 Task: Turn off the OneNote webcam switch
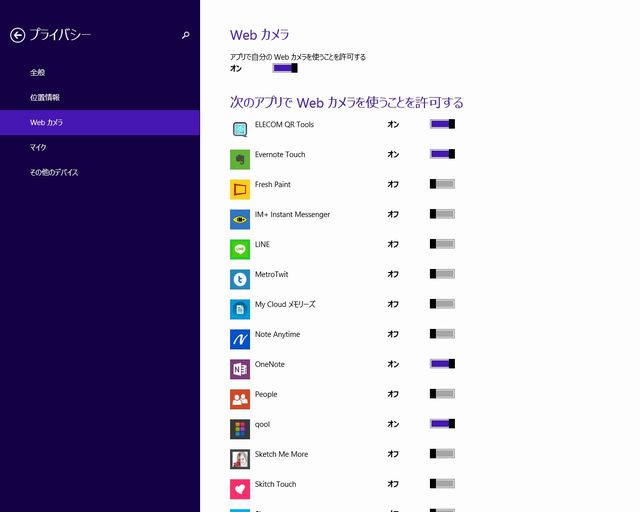coord(442,364)
